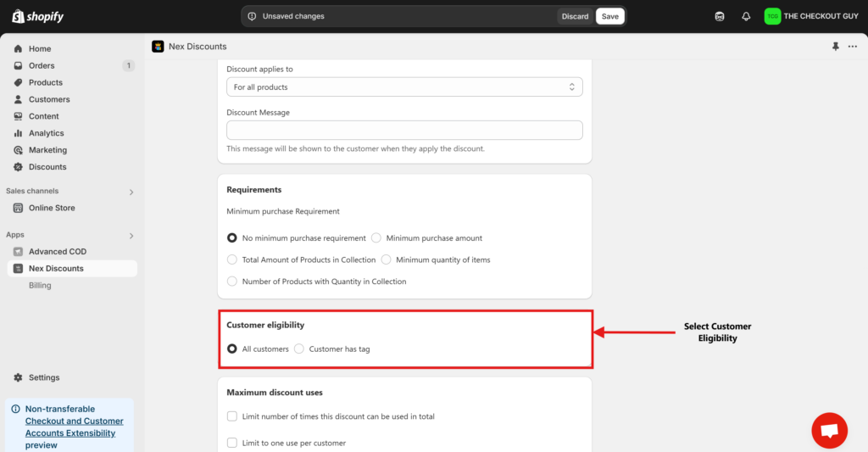Expand the Sales channels section
868x452 pixels.
[131, 192]
